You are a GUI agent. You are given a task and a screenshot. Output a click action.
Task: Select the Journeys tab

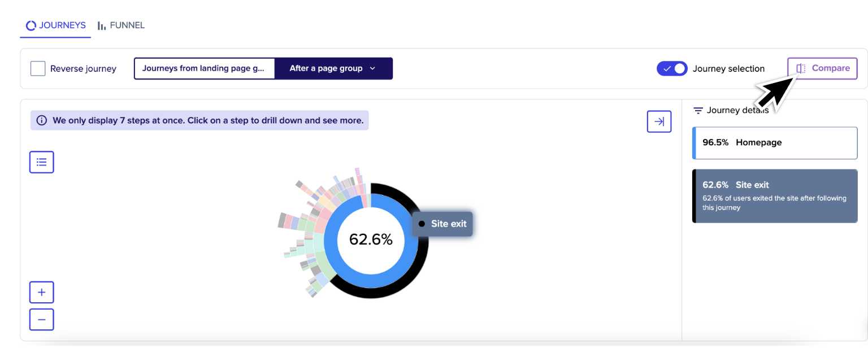click(56, 25)
